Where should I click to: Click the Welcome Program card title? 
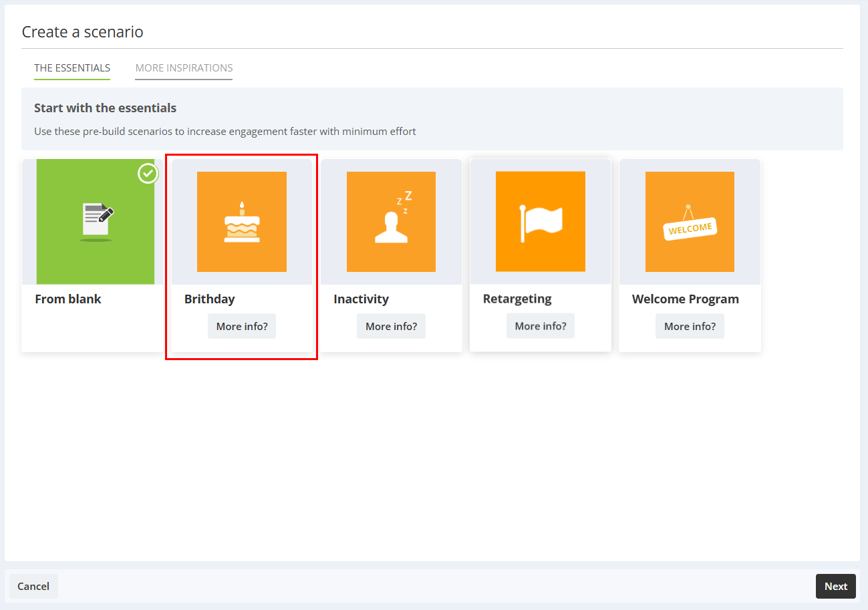[686, 299]
